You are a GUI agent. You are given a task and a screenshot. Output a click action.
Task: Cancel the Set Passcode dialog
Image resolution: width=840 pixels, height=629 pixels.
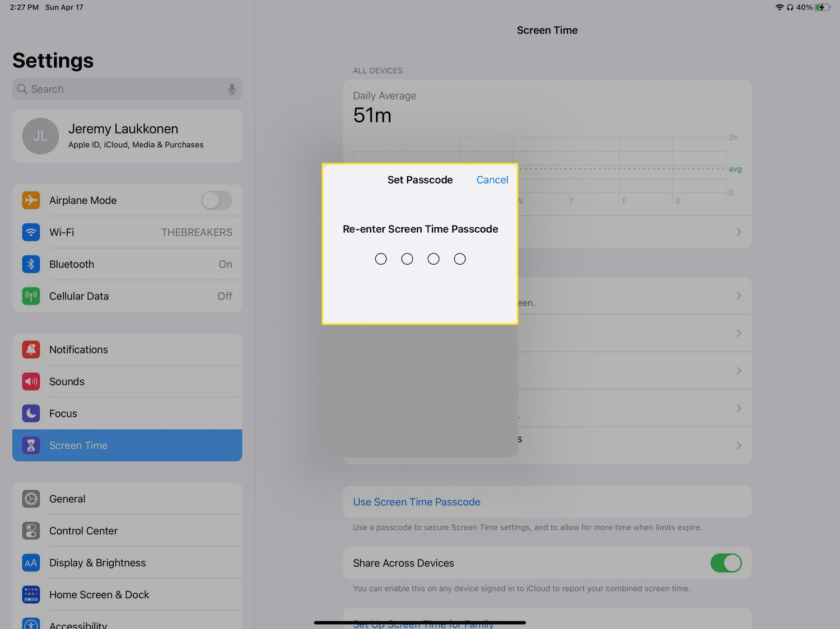[492, 180]
